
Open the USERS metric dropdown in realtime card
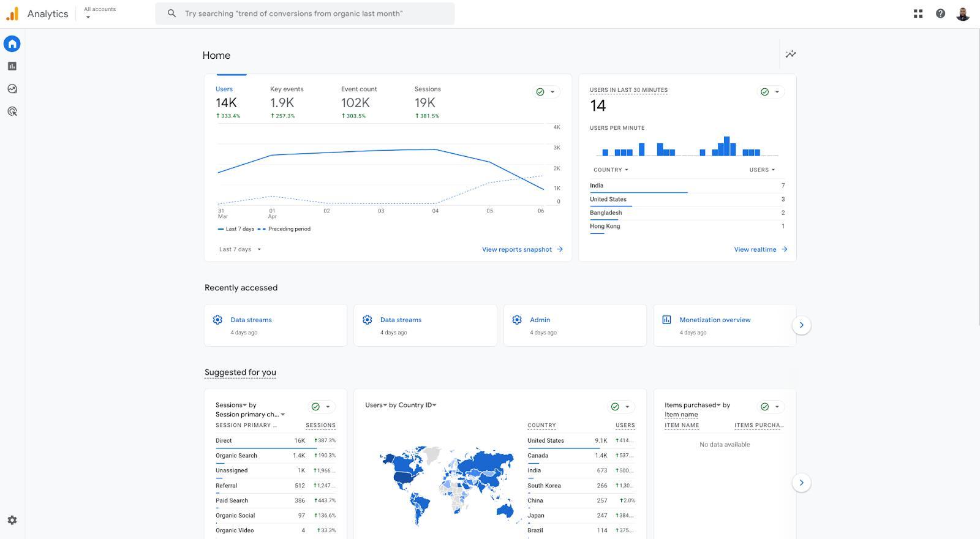[762, 170]
